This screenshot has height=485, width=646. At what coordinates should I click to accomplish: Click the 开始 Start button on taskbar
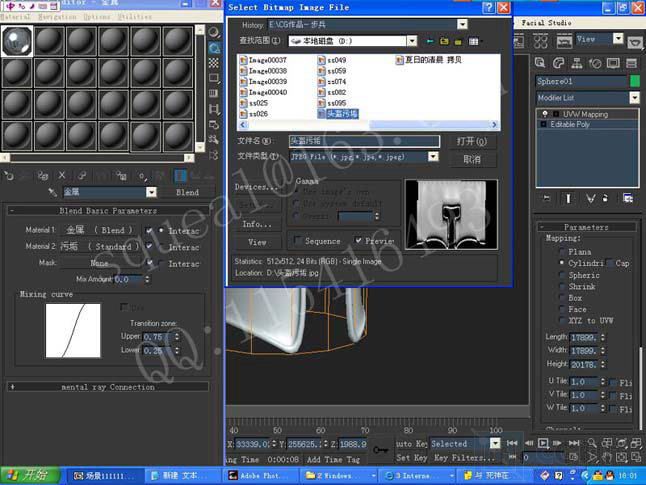coord(30,476)
